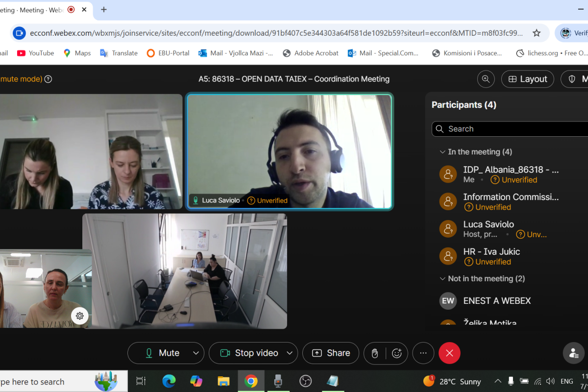Image resolution: width=588 pixels, height=392 pixels.
Task: Bookmark this page with the star icon
Action: tap(537, 33)
